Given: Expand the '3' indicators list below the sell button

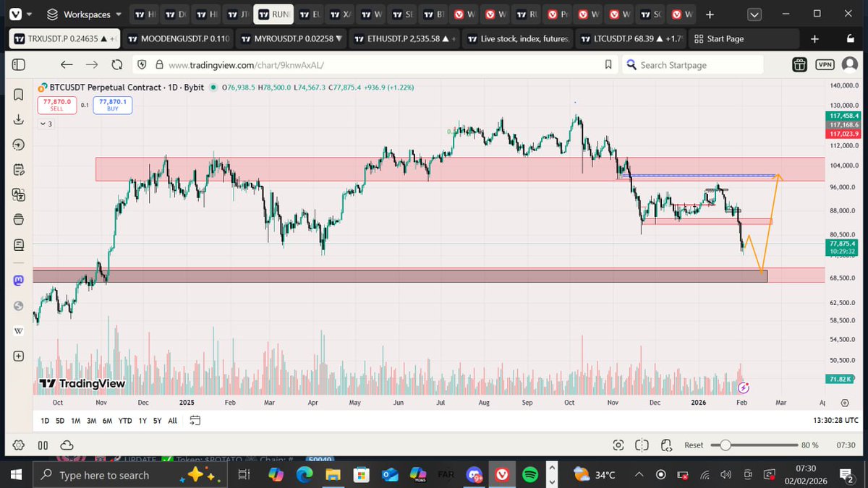Looking at the screenshot, I should [46, 124].
